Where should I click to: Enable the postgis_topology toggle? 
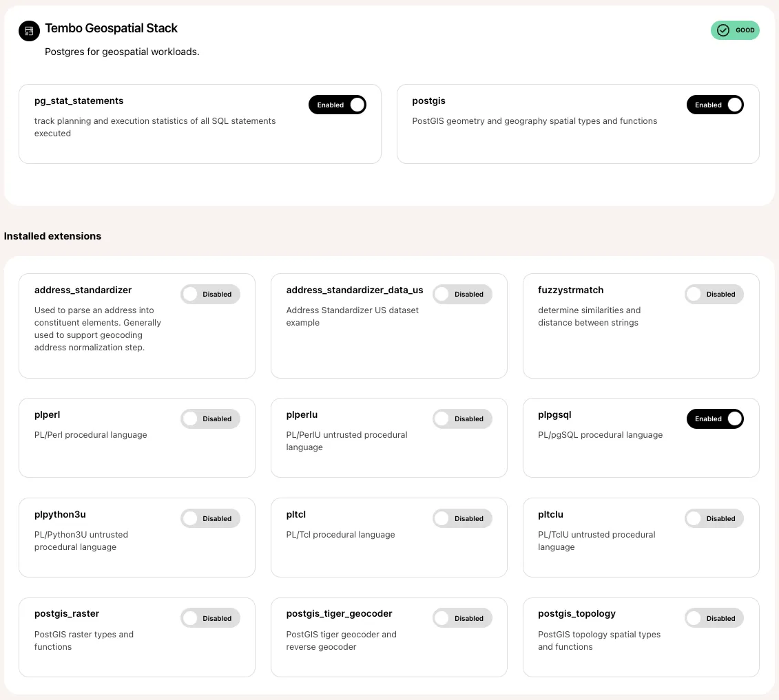pyautogui.click(x=714, y=618)
